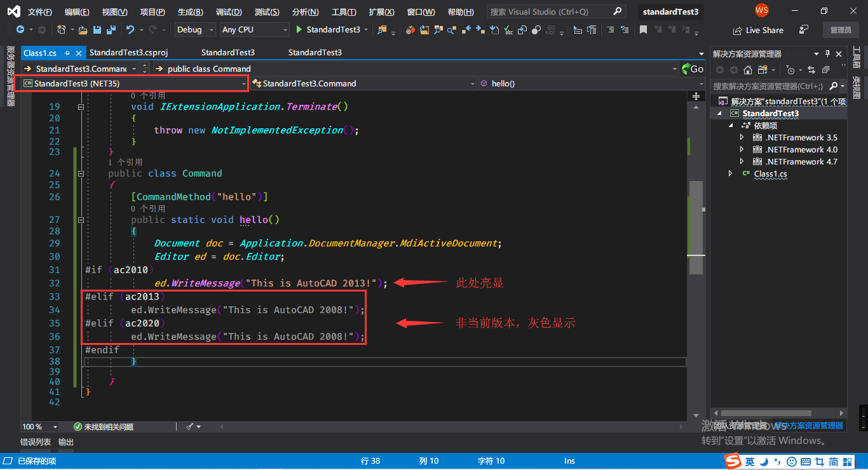Viewport: 868px width, 470px height.
Task: Select the Class1.cs file in Solution Explorer
Action: 770,174
